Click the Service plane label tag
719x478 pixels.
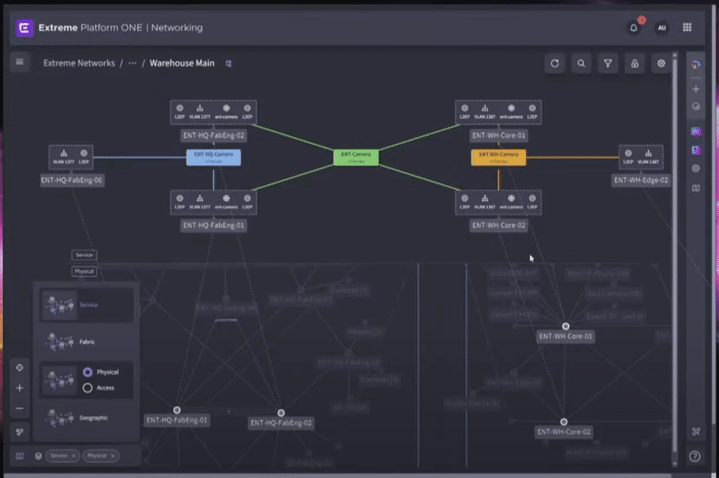click(x=84, y=255)
